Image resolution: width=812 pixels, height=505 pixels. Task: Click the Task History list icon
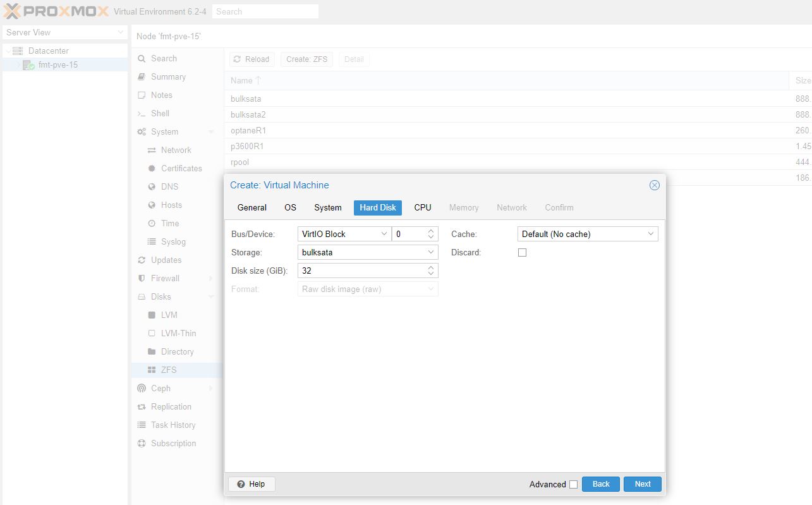tap(142, 425)
